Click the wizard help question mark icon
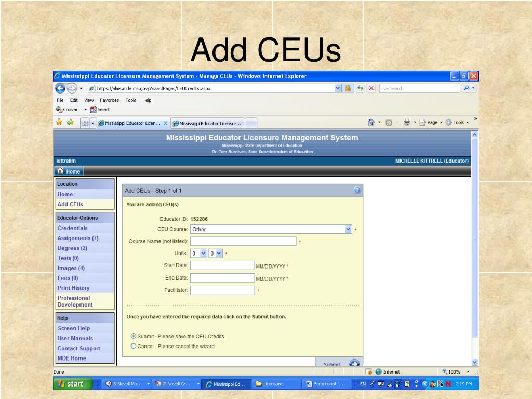This screenshot has height=399, width=532. [x=357, y=190]
